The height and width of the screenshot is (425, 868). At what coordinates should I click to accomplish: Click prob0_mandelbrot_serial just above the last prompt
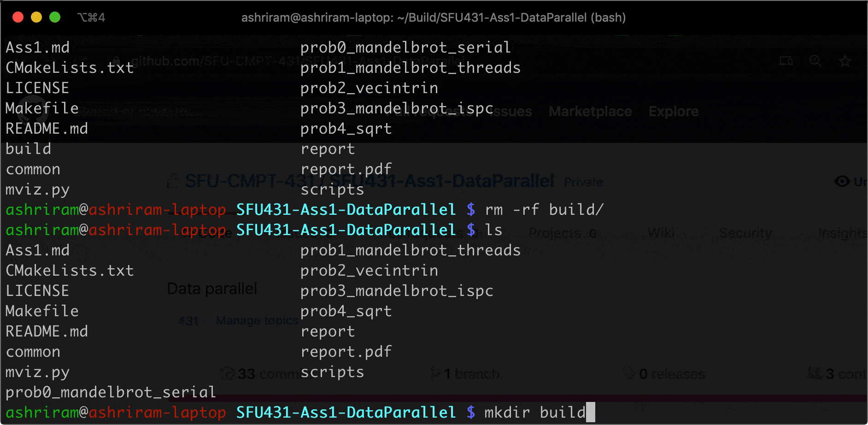111,392
